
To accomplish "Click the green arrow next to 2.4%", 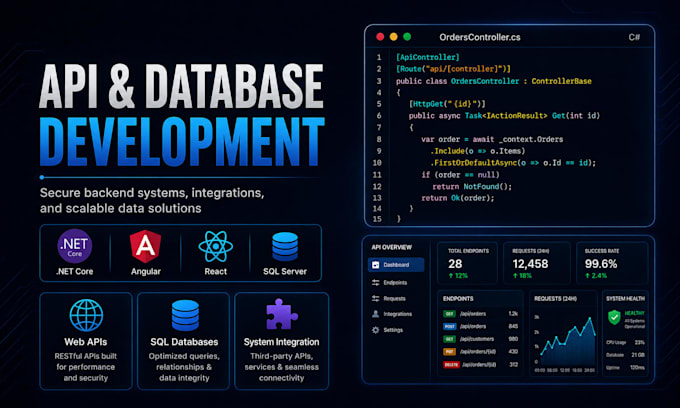I will pyautogui.click(x=587, y=276).
